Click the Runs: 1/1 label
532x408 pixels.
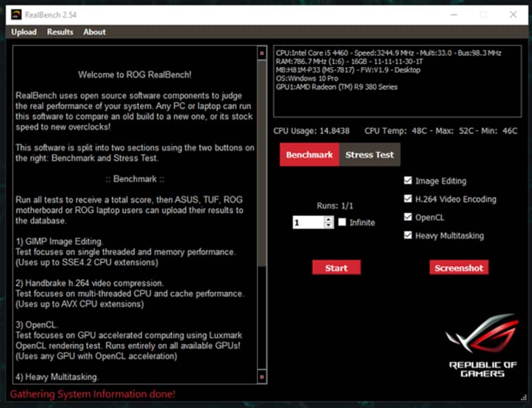335,206
